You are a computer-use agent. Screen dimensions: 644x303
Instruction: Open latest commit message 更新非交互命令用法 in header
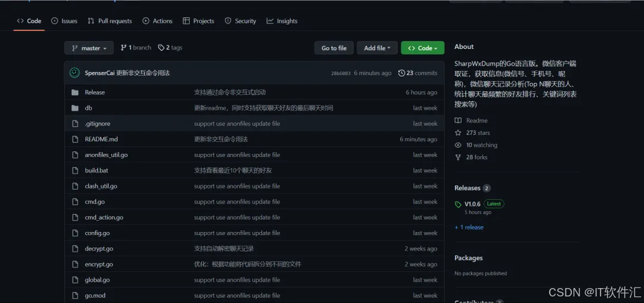click(143, 73)
